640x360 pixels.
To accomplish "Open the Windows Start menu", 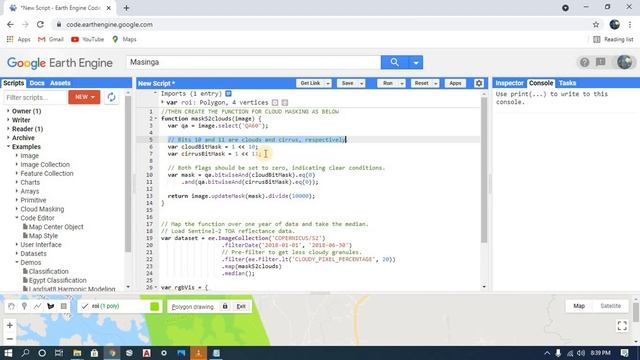I will [8, 353].
